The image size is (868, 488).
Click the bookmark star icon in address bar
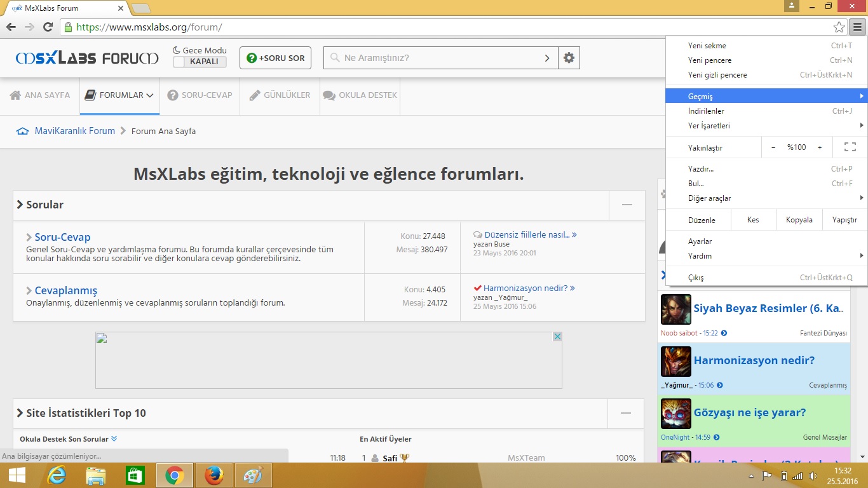coord(839,27)
